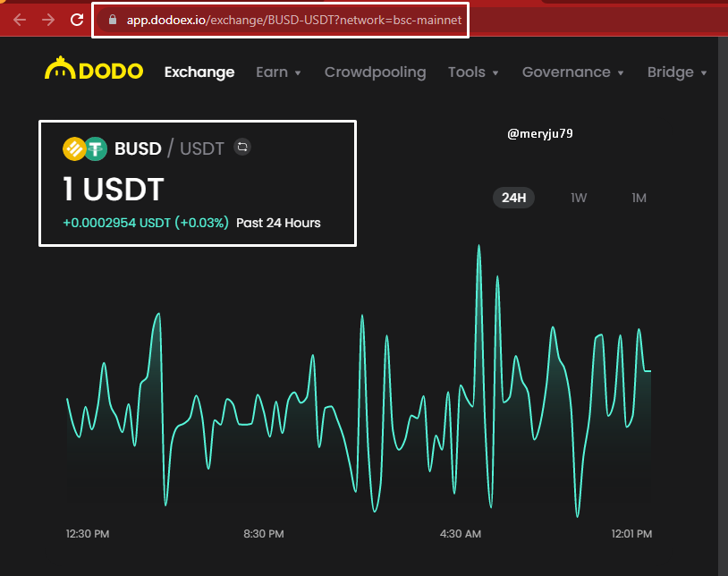Switch chart to 1M range

[x=639, y=198]
